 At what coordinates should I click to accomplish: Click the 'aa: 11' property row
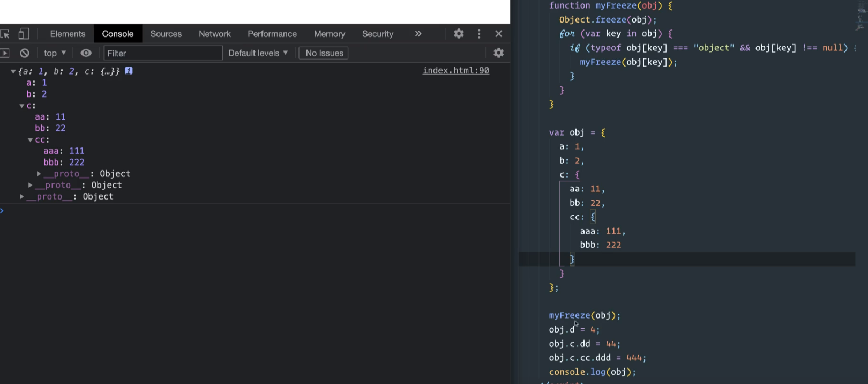pyautogui.click(x=50, y=117)
